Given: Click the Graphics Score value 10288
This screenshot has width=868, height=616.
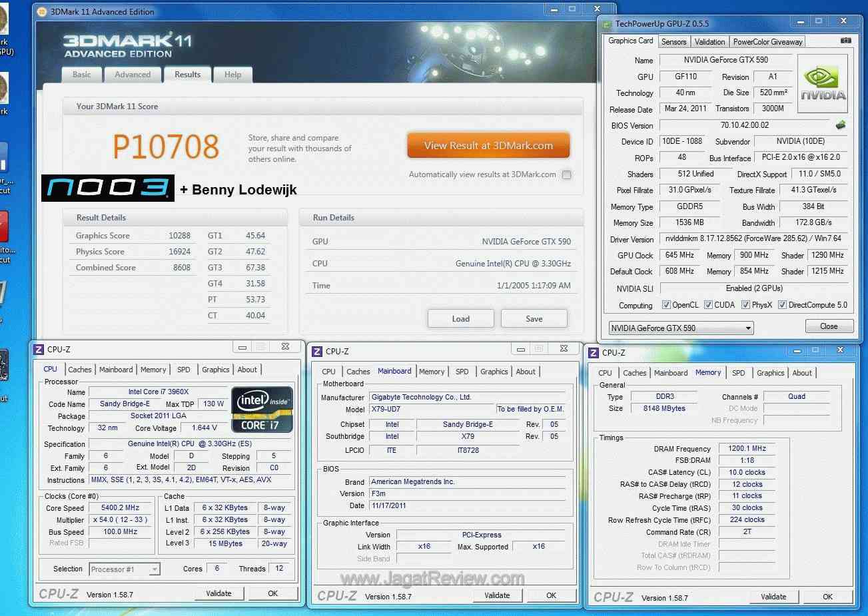Looking at the screenshot, I should [x=179, y=236].
